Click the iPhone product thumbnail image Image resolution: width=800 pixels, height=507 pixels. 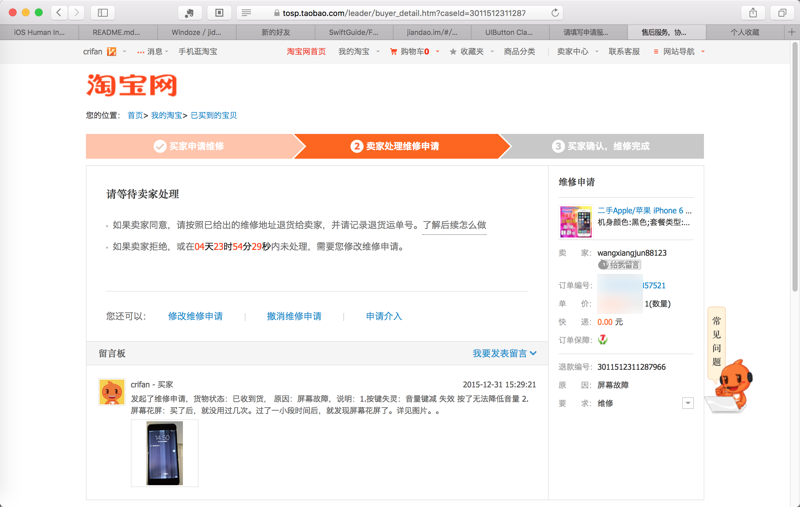click(576, 222)
